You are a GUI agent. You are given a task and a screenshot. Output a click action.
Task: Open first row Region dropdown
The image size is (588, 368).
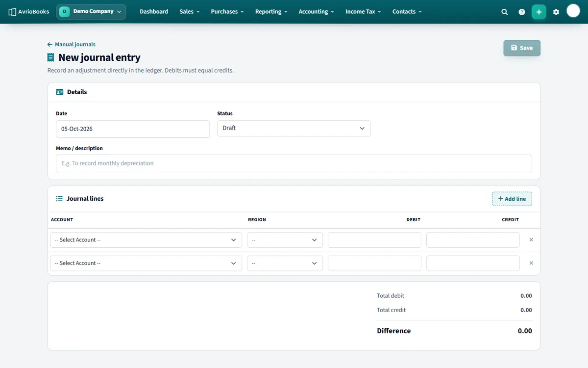(x=285, y=240)
